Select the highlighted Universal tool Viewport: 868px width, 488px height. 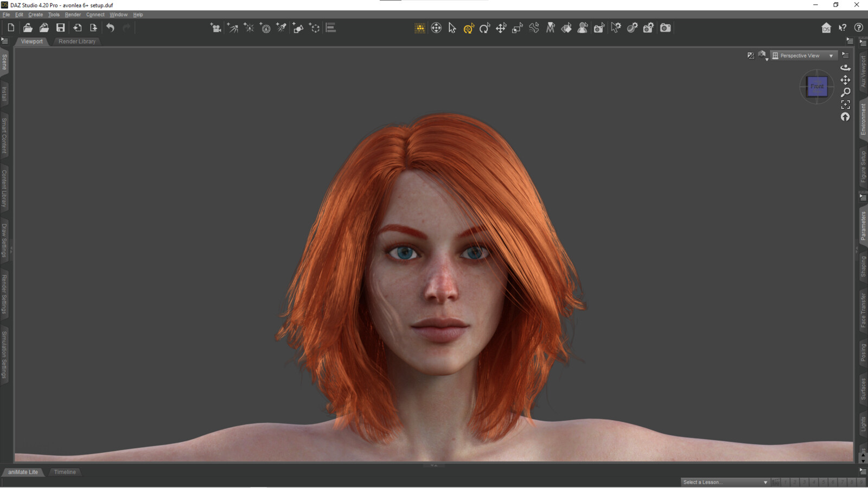tap(469, 28)
